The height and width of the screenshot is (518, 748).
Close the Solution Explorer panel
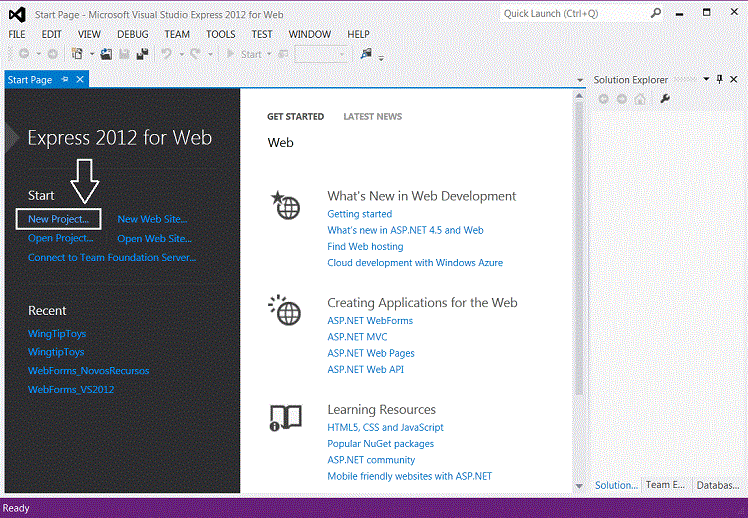734,79
